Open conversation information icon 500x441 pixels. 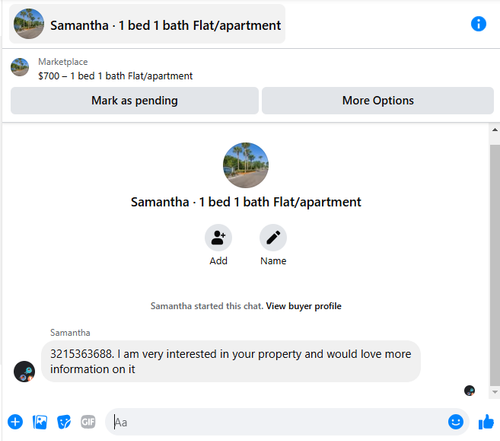coord(478,24)
